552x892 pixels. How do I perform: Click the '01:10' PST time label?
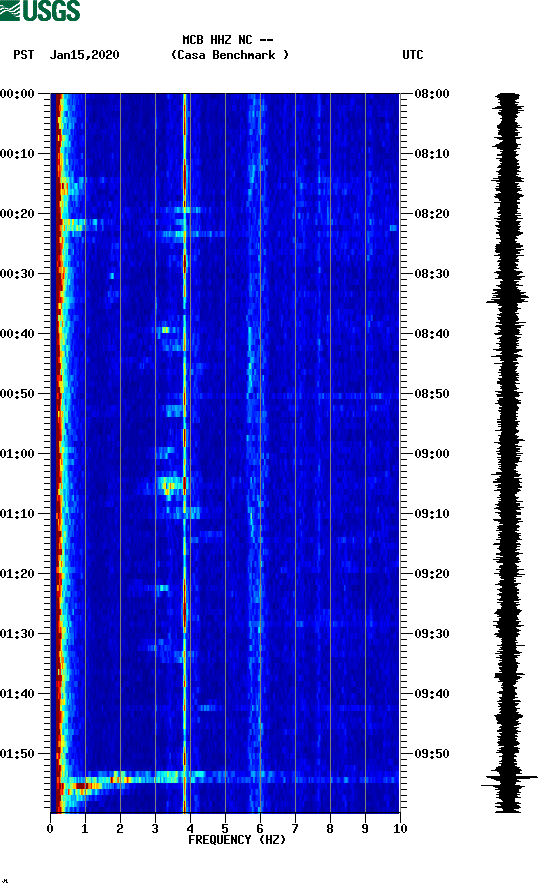18,514
